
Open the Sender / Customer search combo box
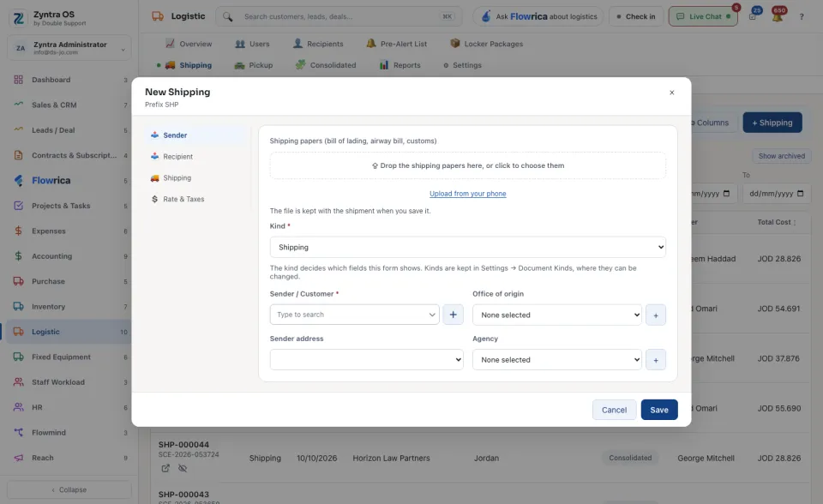click(x=354, y=315)
